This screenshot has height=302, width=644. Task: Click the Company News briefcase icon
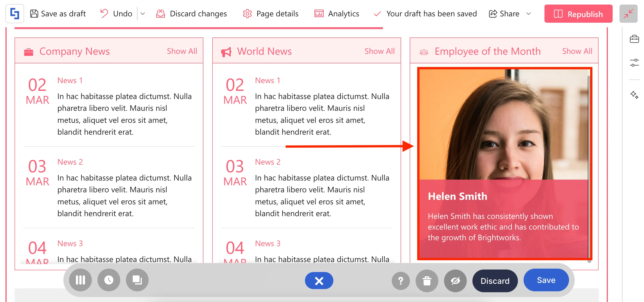(x=28, y=52)
